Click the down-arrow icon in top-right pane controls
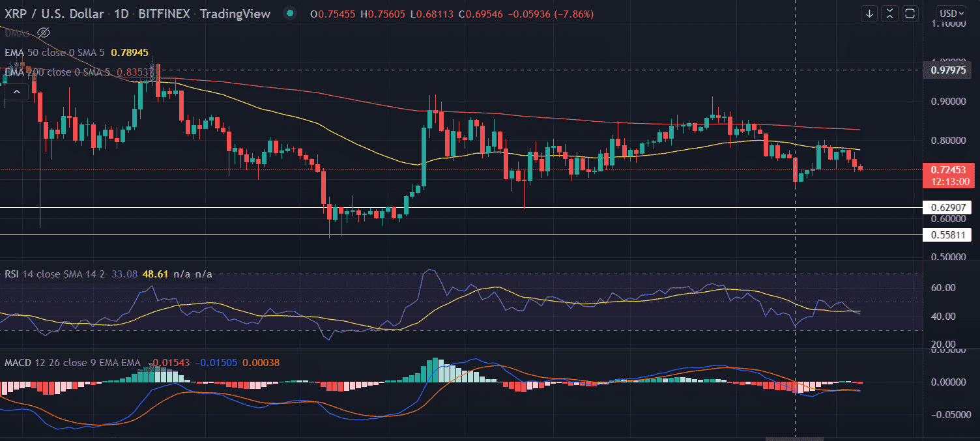The width and height of the screenshot is (980, 441). (x=870, y=14)
